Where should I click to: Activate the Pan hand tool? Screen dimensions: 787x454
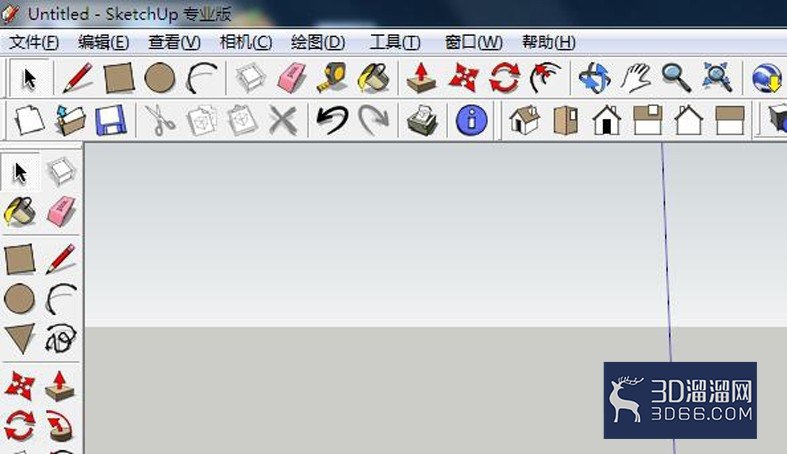click(x=635, y=78)
